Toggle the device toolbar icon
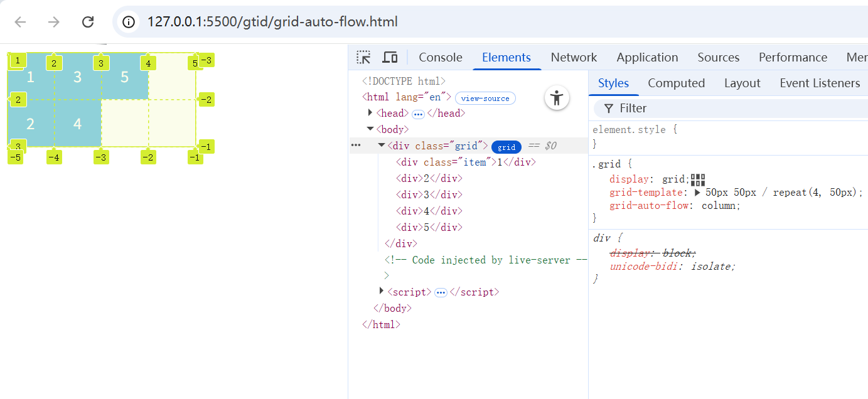 pos(390,57)
